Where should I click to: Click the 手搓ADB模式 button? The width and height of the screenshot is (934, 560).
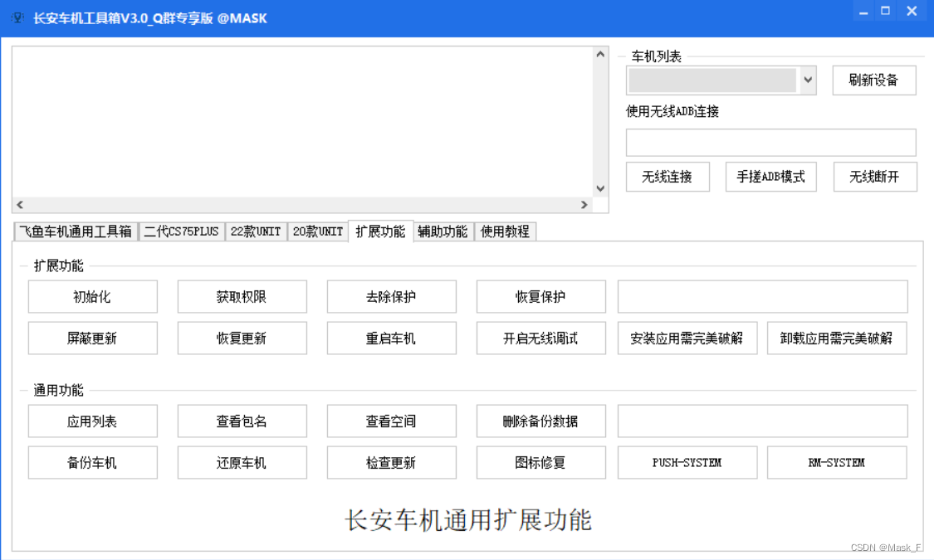click(x=770, y=177)
